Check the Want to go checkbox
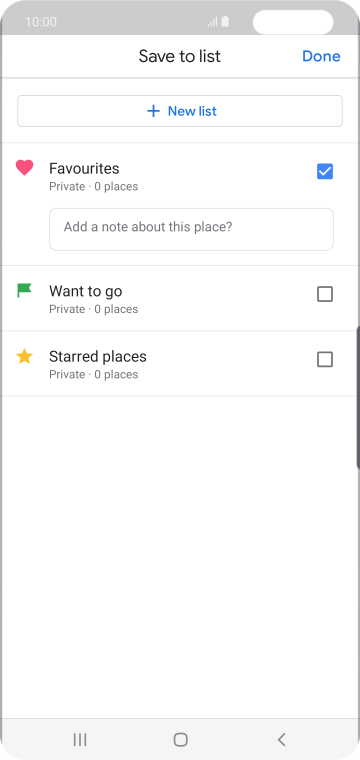The width and height of the screenshot is (360, 760). coord(325,294)
